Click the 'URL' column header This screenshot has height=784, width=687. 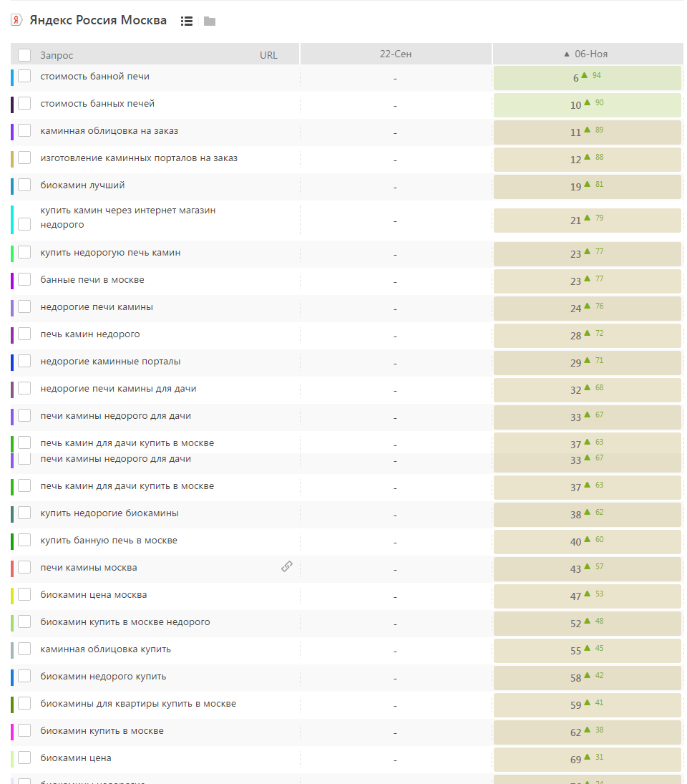[268, 55]
